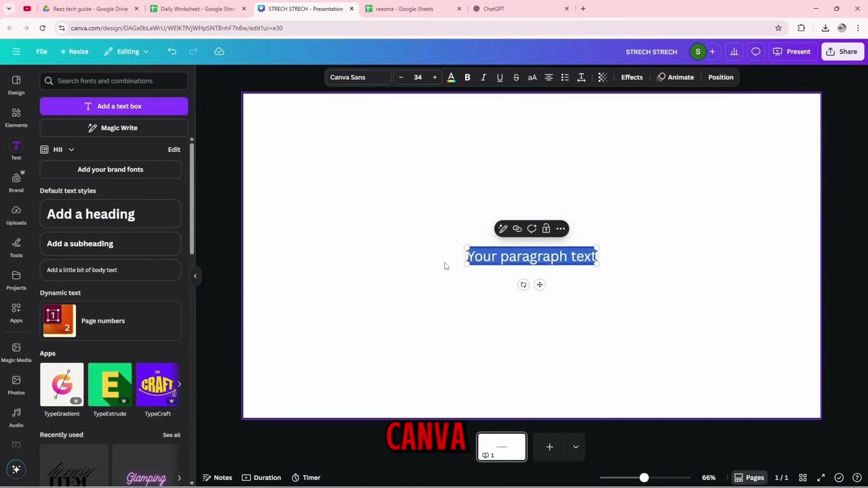
Task: Click See all recently used
Action: (172, 435)
